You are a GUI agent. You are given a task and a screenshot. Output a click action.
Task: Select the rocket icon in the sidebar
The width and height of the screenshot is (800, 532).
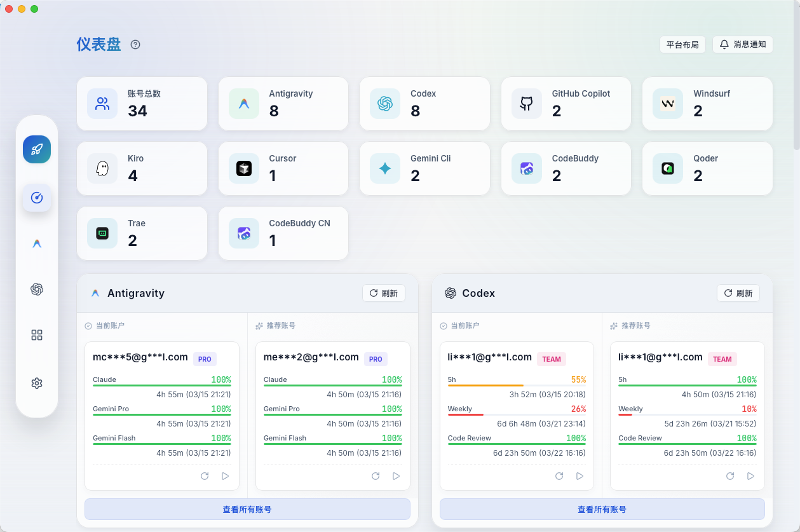[x=36, y=149]
